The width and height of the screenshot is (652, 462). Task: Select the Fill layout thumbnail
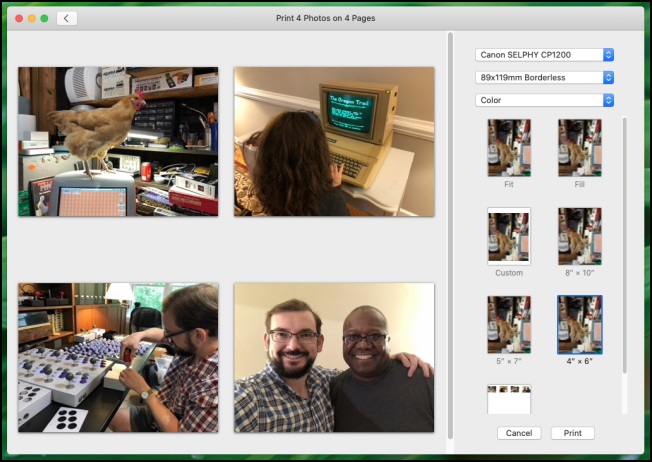pyautogui.click(x=580, y=148)
